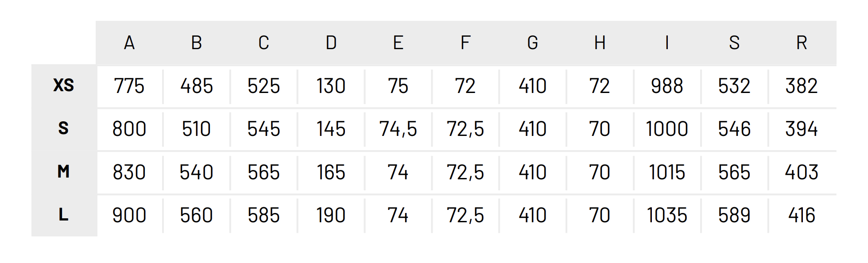
Task: Select the column header D
Action: (x=331, y=43)
